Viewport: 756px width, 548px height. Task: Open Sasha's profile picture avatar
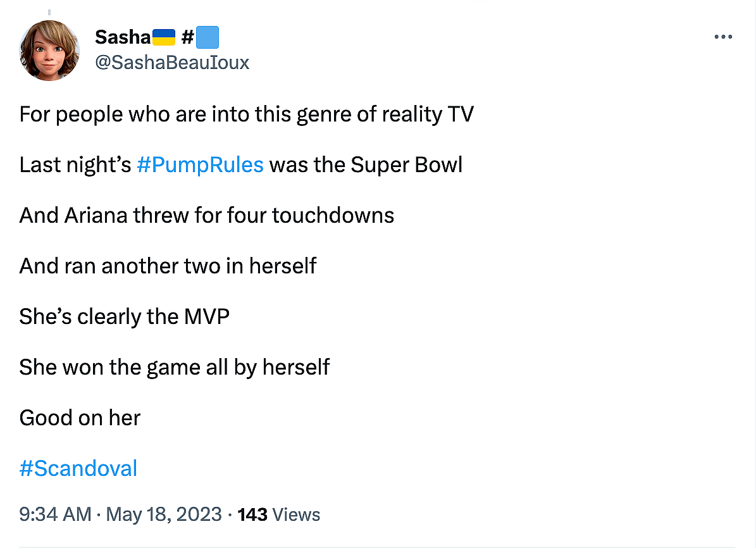click(x=49, y=51)
